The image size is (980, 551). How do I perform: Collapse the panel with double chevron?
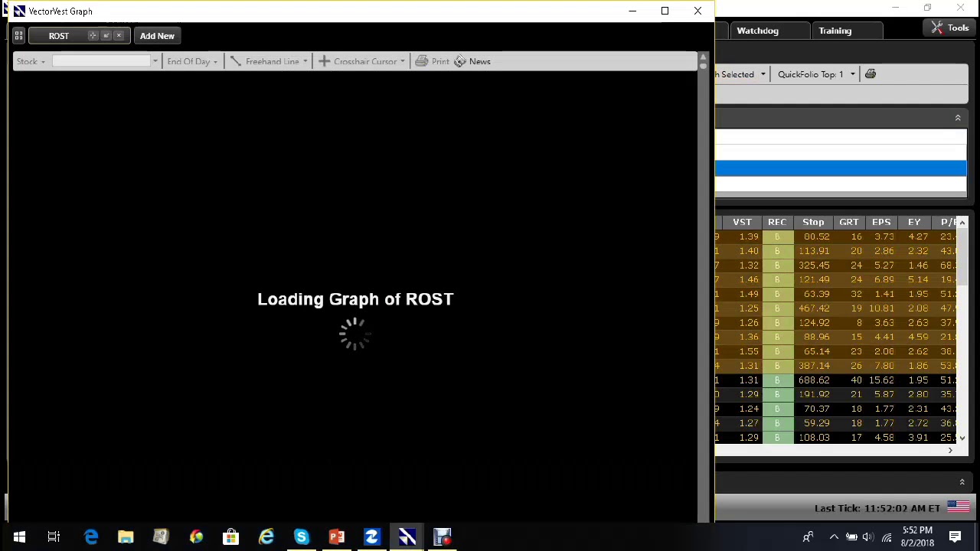coord(957,118)
